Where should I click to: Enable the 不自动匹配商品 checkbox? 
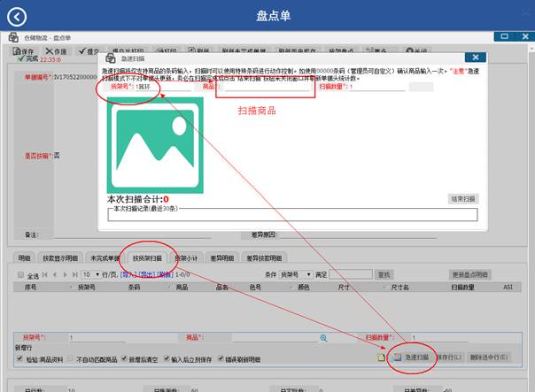[70, 358]
